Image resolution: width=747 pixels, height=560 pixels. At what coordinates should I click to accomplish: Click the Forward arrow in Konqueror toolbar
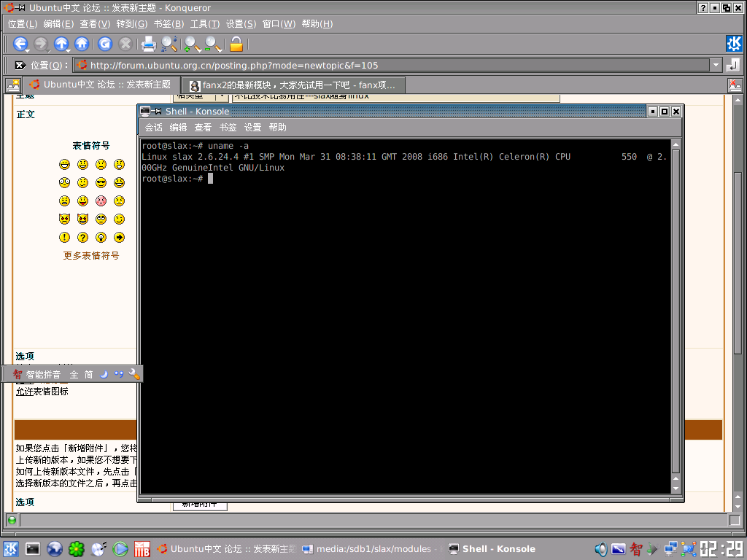41,44
